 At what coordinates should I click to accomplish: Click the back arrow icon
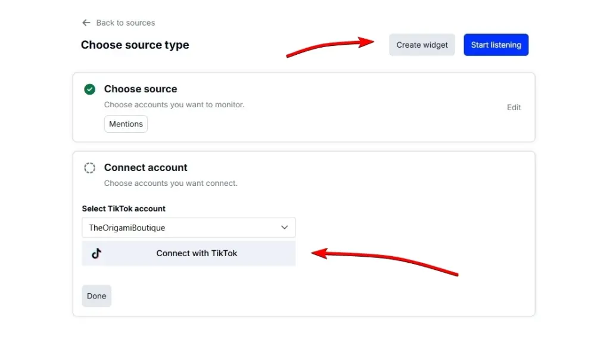[86, 23]
